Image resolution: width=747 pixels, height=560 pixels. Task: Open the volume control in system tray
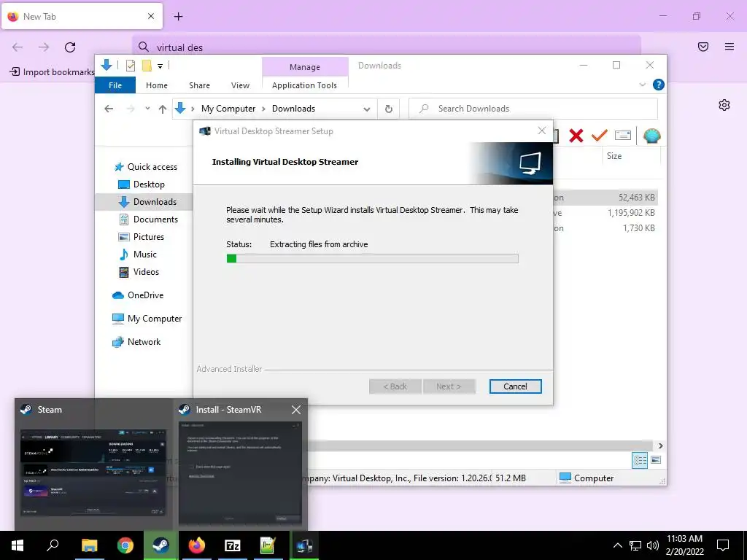pos(652,545)
